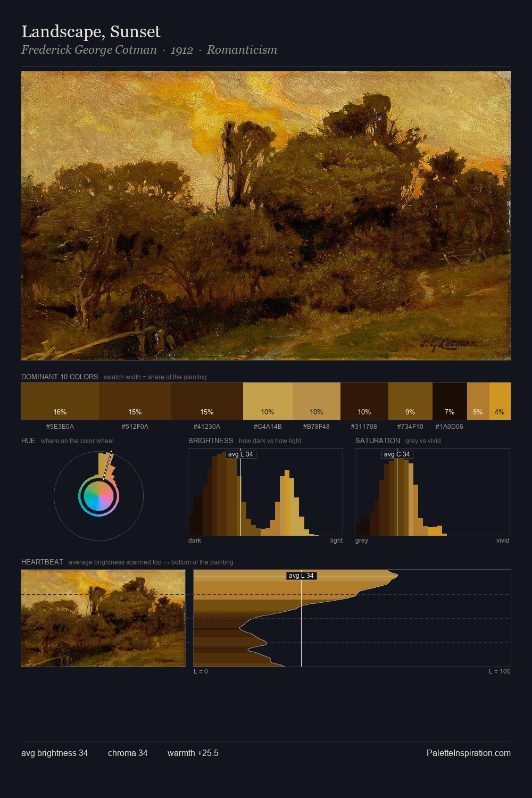
Task: Click hex label '#734F10'
Action: tap(410, 426)
